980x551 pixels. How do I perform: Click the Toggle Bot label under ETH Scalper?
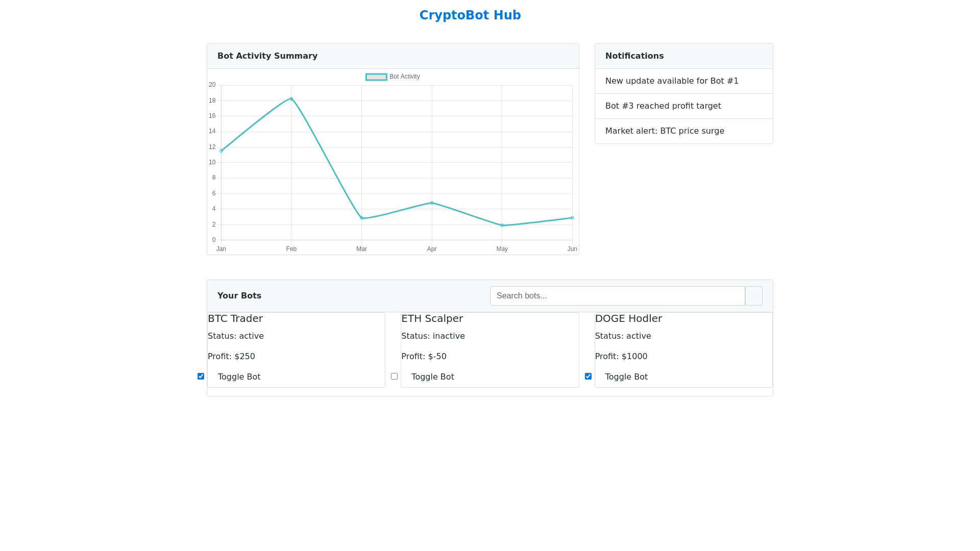[432, 377]
